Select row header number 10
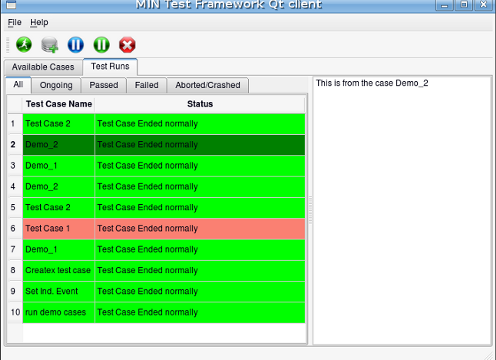This screenshot has height=360, width=496. [15, 312]
